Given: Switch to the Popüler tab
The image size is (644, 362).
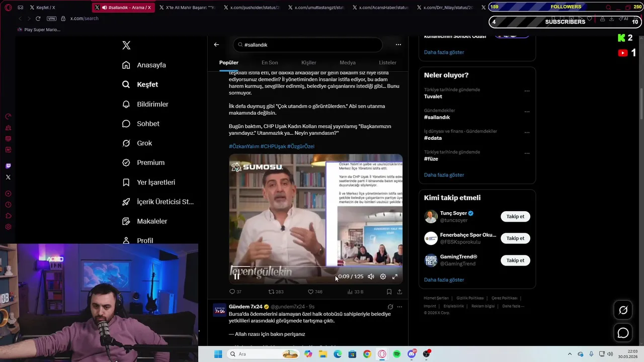Looking at the screenshot, I should click(x=229, y=62).
